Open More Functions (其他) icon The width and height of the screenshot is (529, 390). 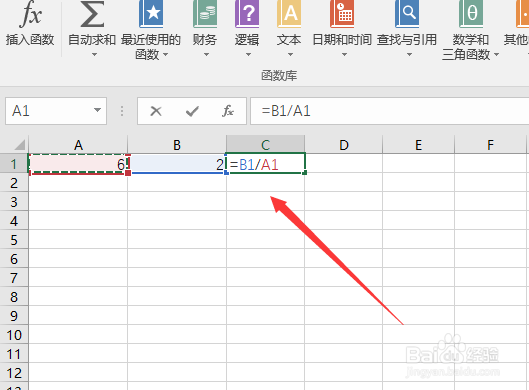pyautogui.click(x=522, y=14)
